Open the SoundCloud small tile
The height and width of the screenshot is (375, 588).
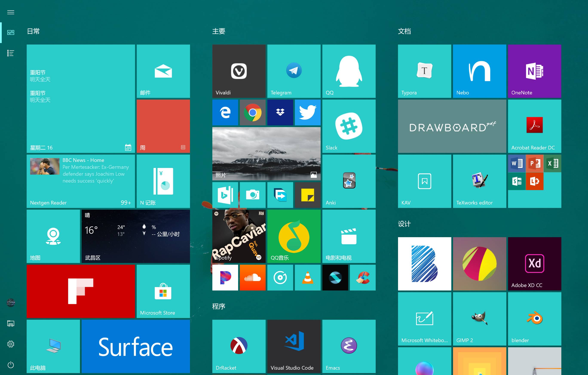[253, 278]
